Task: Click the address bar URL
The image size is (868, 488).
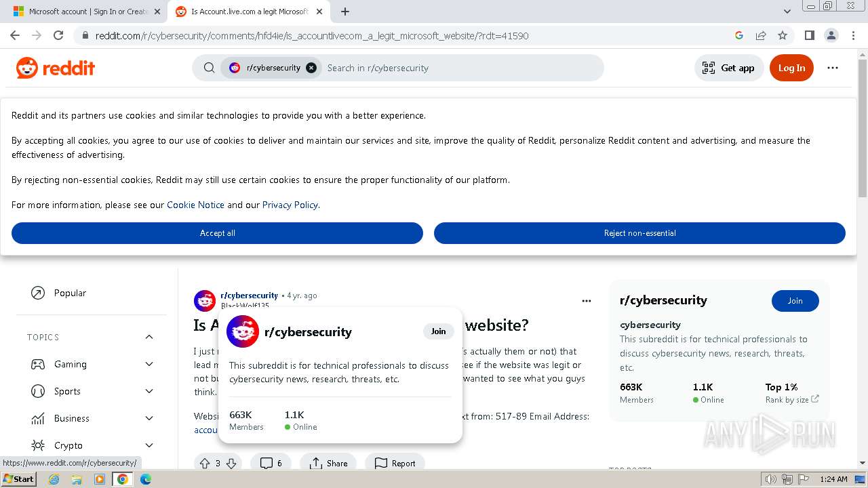Action: (312, 35)
